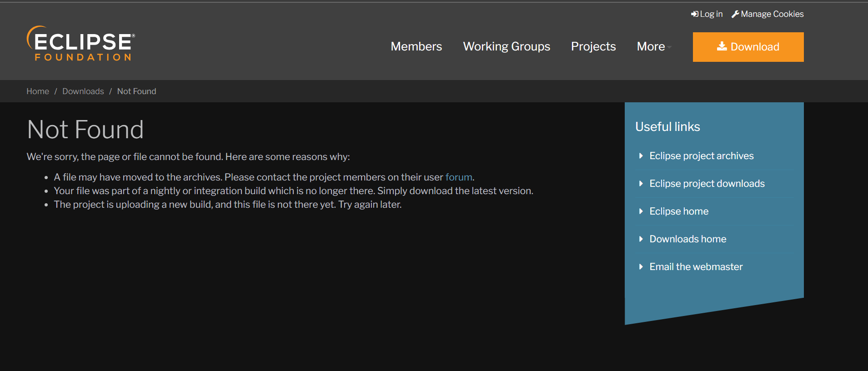868x371 pixels.
Task: Open the Email the webmaster link
Action: click(696, 267)
